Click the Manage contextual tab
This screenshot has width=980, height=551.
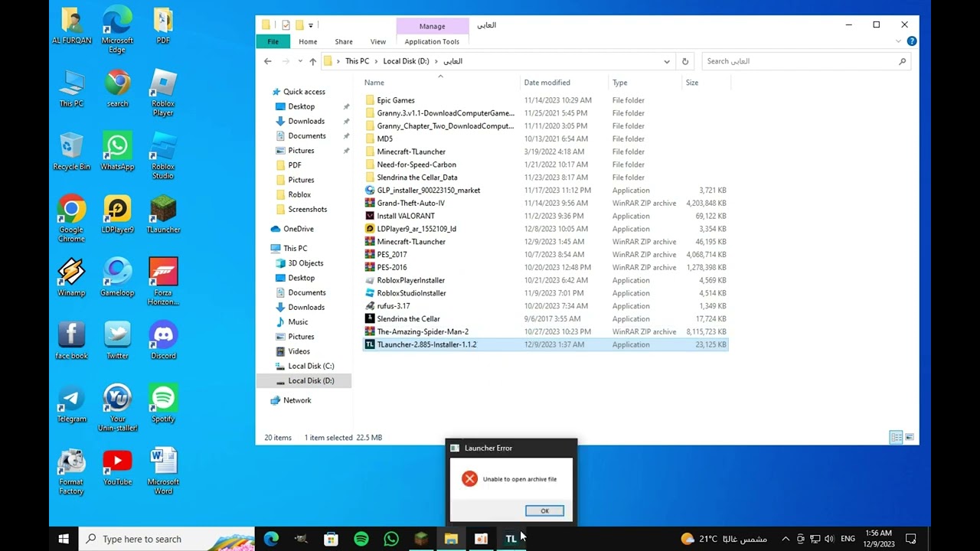432,26
